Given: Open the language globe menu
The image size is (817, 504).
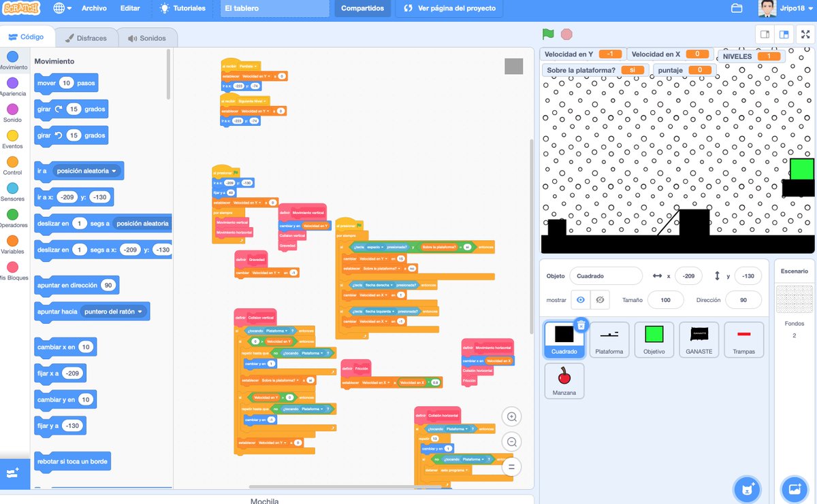Looking at the screenshot, I should 62,8.
